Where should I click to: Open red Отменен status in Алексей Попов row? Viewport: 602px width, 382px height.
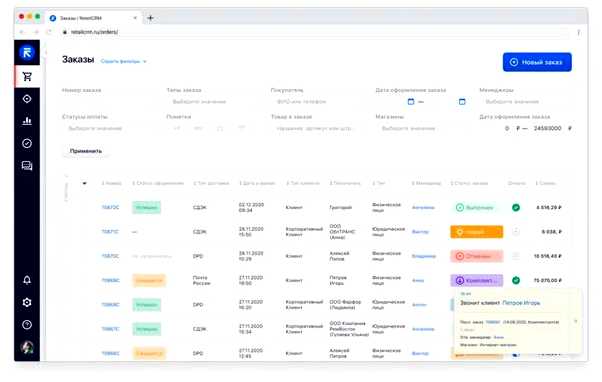pyautogui.click(x=476, y=256)
